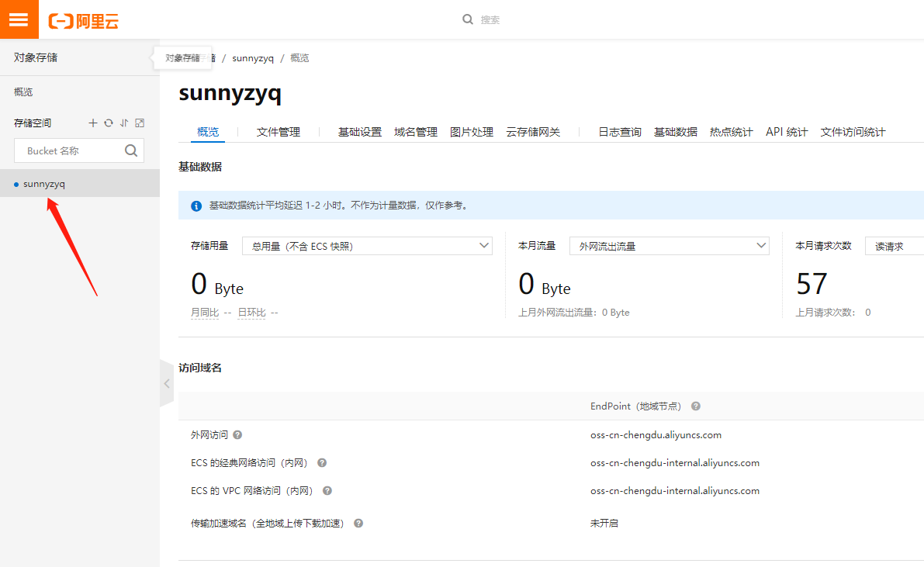924x567 pixels.
Task: Open the 存储用量 总用量 dropdown
Action: coord(367,246)
